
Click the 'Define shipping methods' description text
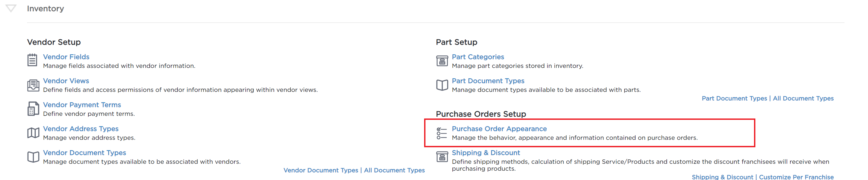tap(641, 165)
